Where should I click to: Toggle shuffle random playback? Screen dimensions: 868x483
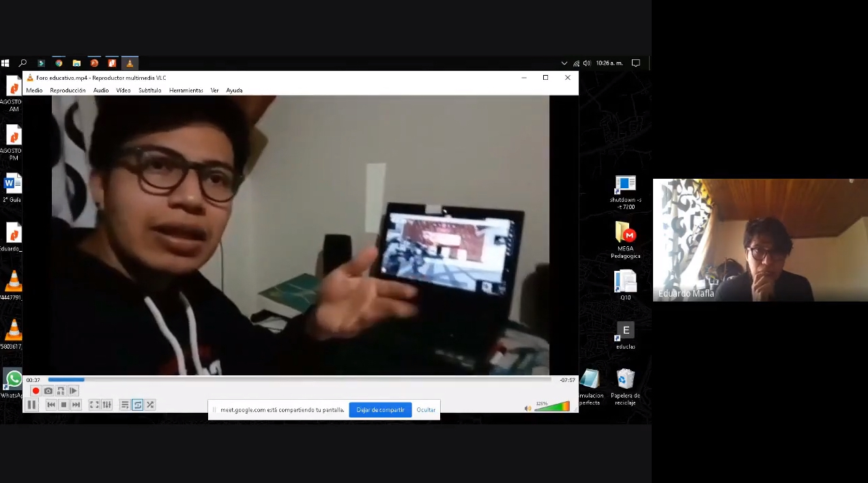click(150, 405)
